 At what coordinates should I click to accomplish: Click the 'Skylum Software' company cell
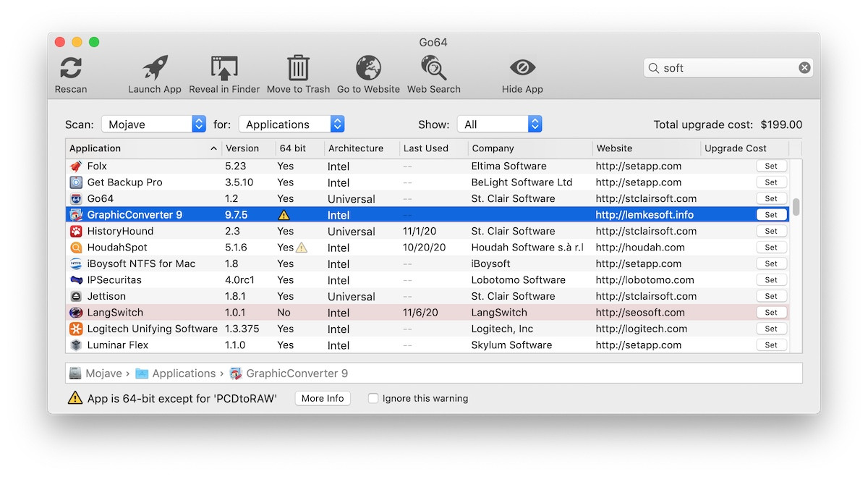[x=511, y=345]
